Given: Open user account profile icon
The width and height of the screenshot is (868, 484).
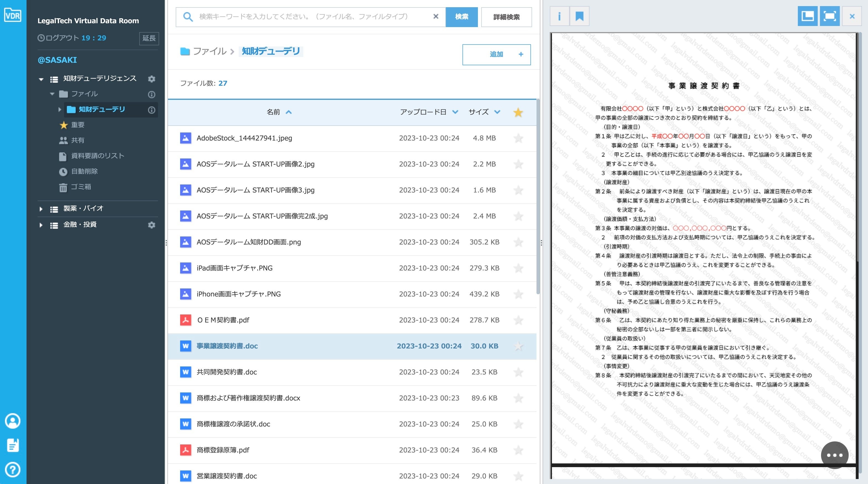Looking at the screenshot, I should tap(13, 421).
